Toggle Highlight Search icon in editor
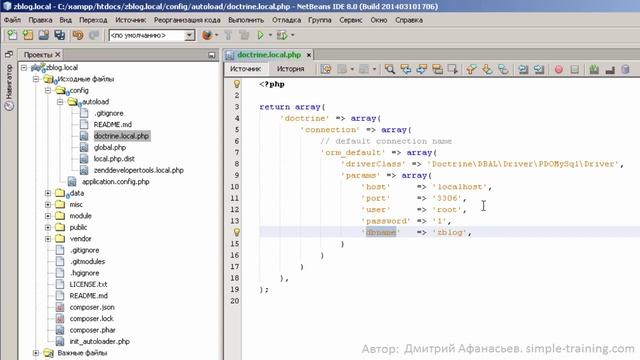This screenshot has height=360, width=640. [x=437, y=69]
